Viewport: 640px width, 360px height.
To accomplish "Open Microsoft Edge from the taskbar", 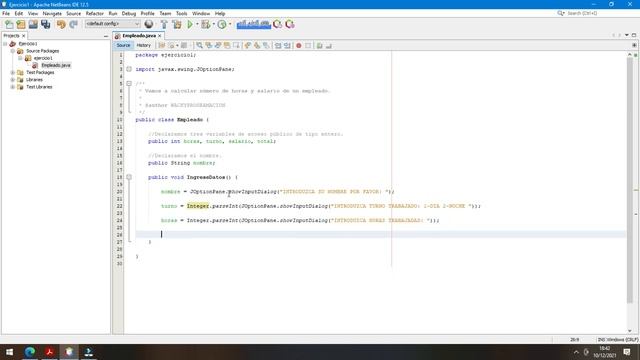I will [x=30, y=352].
